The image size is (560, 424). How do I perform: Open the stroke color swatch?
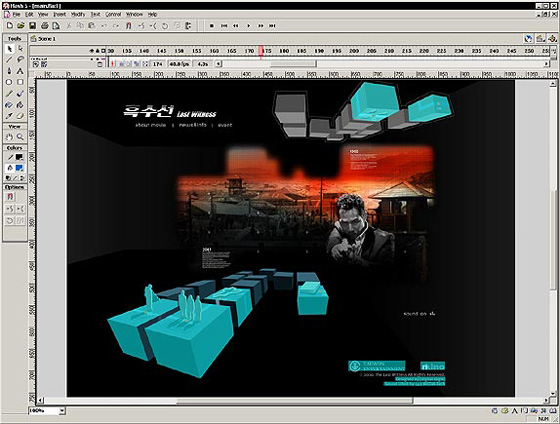coord(19,157)
